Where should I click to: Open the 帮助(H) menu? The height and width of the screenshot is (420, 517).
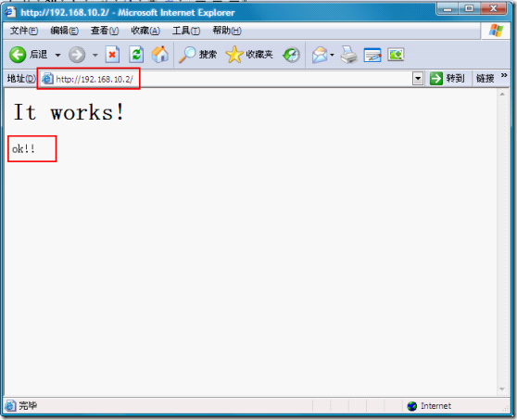227,31
